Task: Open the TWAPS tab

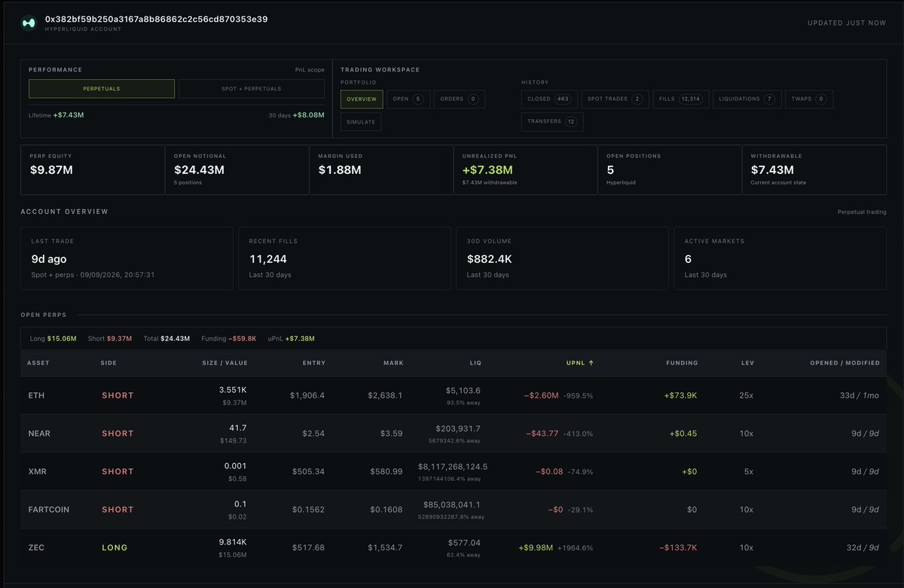Action: (x=809, y=99)
